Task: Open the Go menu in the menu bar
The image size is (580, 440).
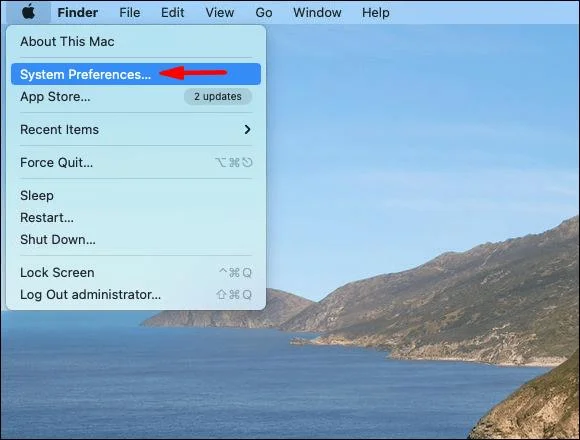Action: tap(264, 13)
